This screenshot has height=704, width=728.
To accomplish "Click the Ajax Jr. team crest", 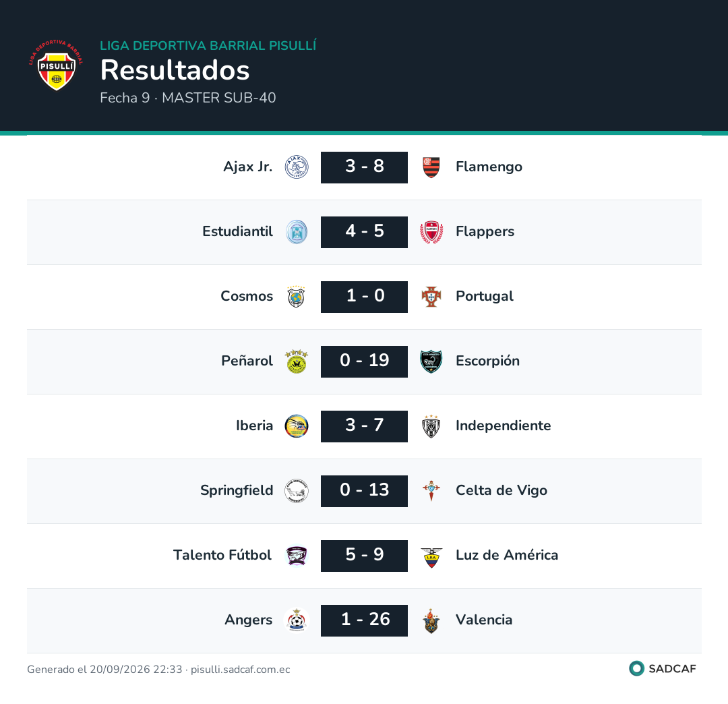I will click(x=297, y=167).
